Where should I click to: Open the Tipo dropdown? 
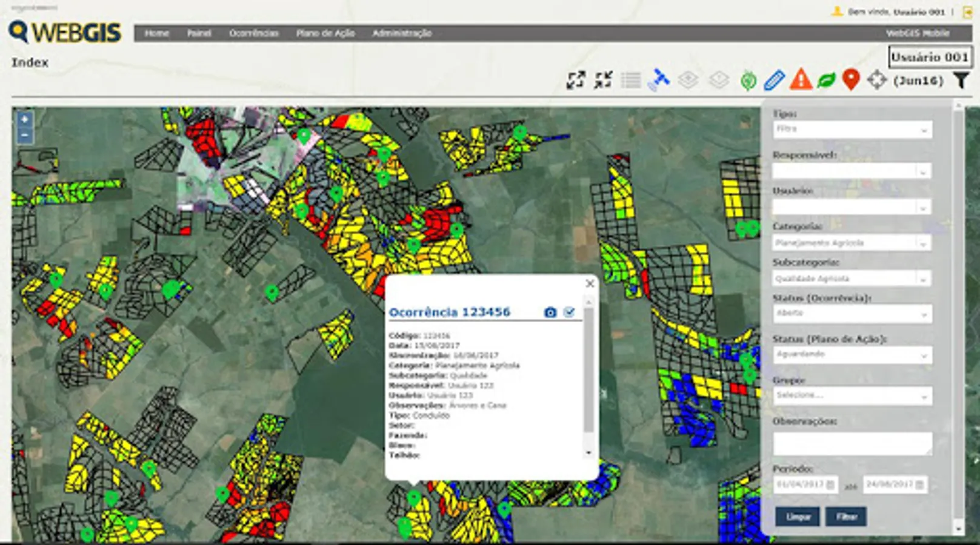coord(852,130)
